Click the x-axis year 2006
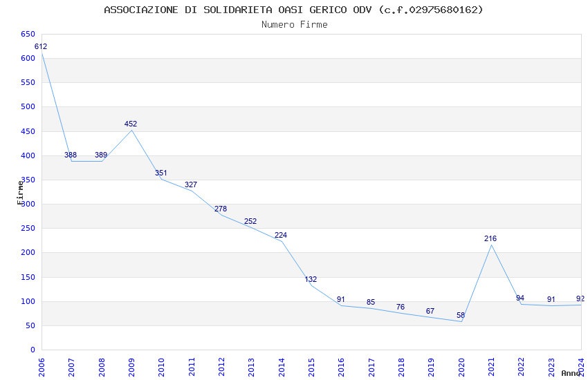Image resolution: width=588 pixels, height=380 pixels. (x=42, y=367)
